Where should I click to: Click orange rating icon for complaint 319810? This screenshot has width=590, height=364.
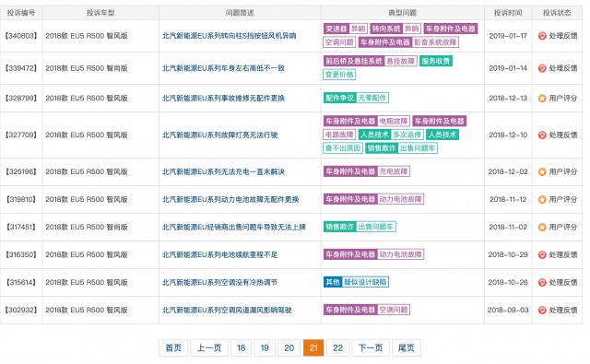(542, 200)
